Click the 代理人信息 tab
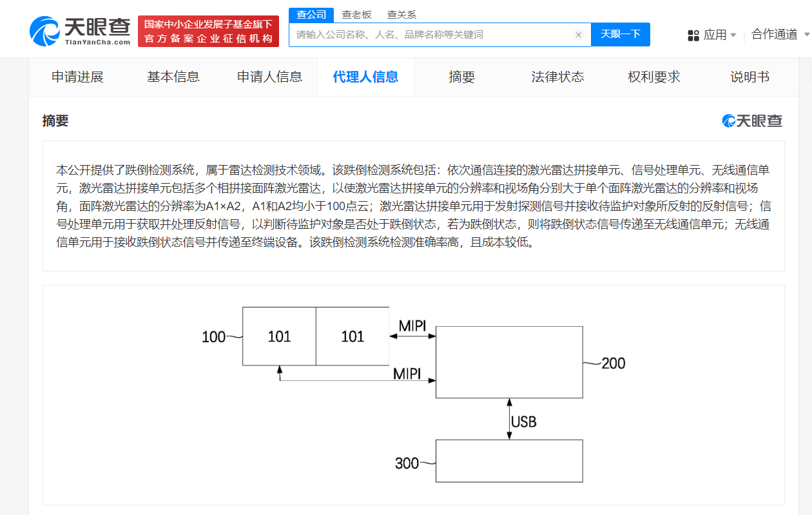The image size is (812, 515). pyautogui.click(x=365, y=77)
